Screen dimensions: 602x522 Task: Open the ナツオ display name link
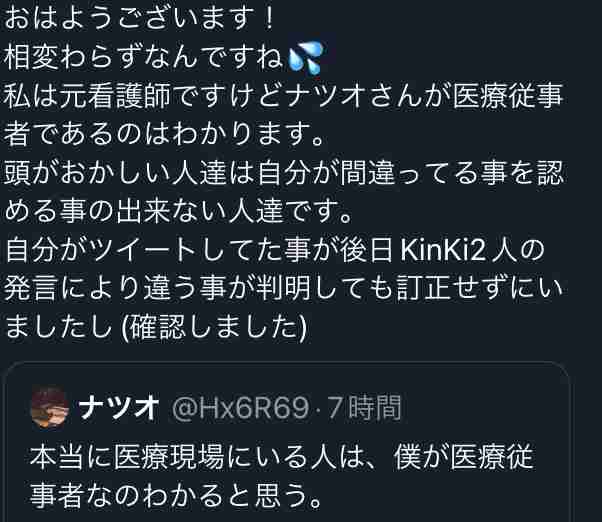coord(119,408)
